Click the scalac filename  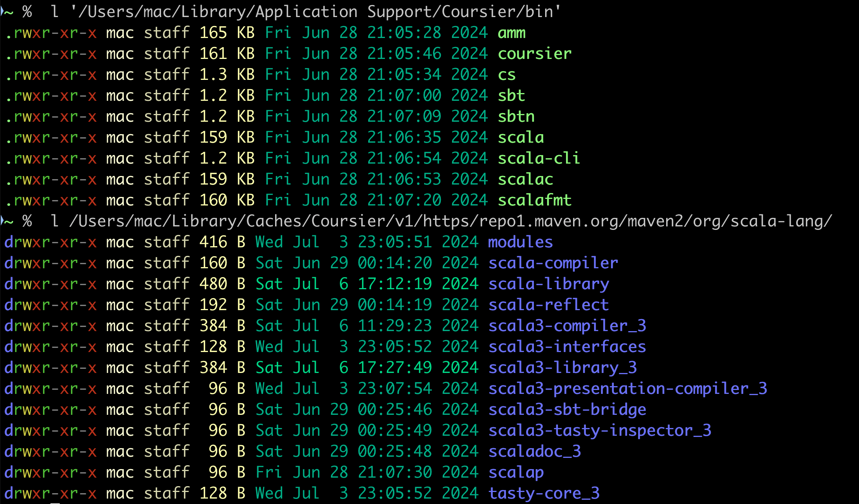(x=525, y=180)
